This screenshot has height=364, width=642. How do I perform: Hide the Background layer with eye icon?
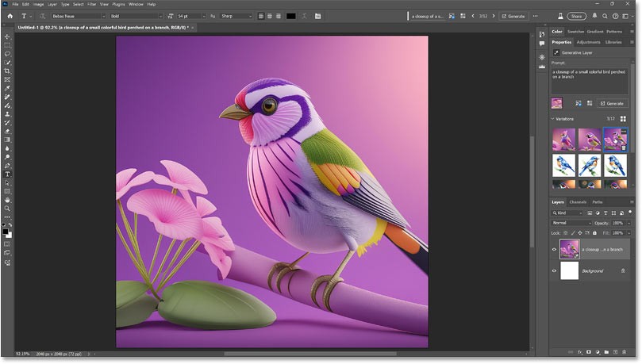555,271
